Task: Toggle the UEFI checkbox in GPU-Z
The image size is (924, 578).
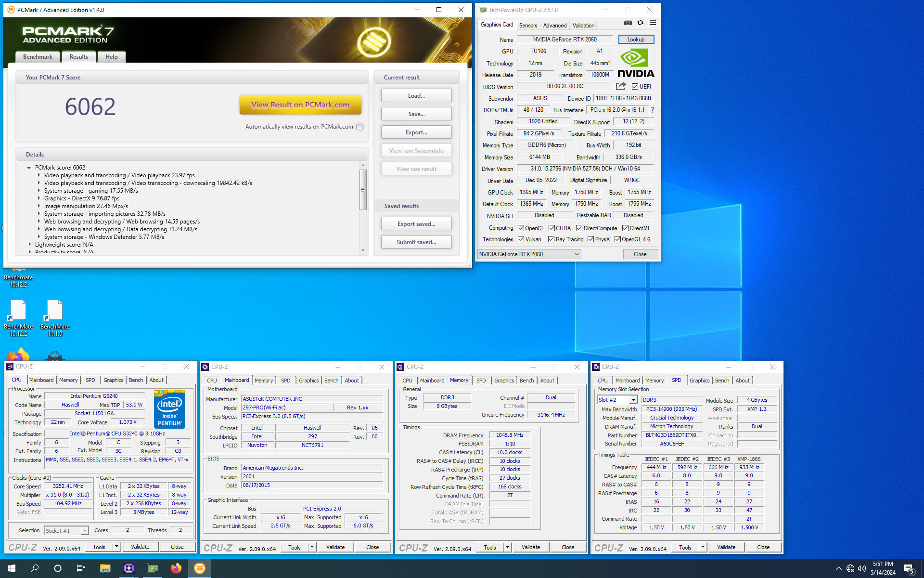Action: 635,87
